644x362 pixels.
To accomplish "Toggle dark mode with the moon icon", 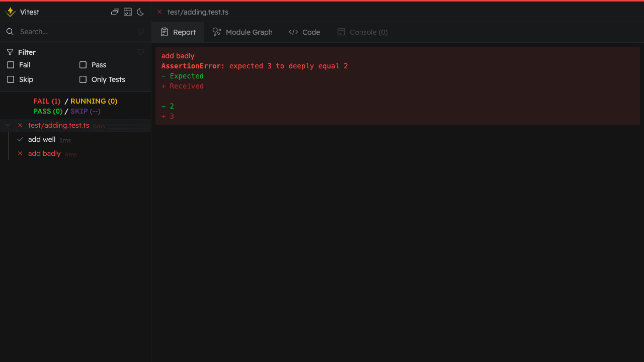I will (x=140, y=12).
